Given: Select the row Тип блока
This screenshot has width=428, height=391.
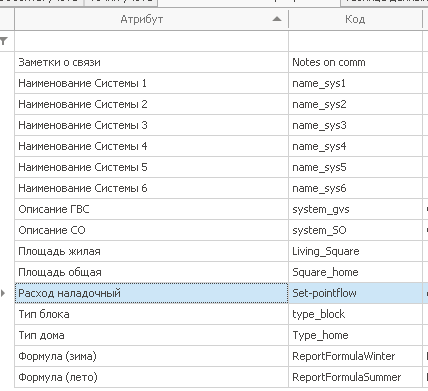Looking at the screenshot, I should pyautogui.click(x=151, y=314).
